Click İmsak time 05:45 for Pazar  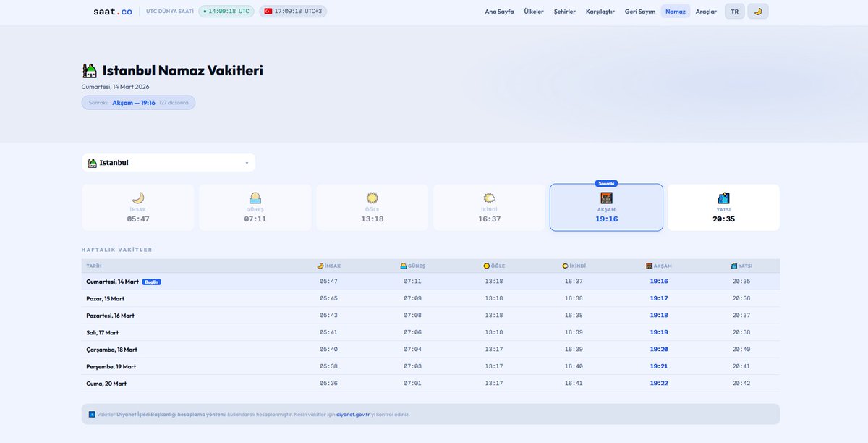(x=328, y=298)
